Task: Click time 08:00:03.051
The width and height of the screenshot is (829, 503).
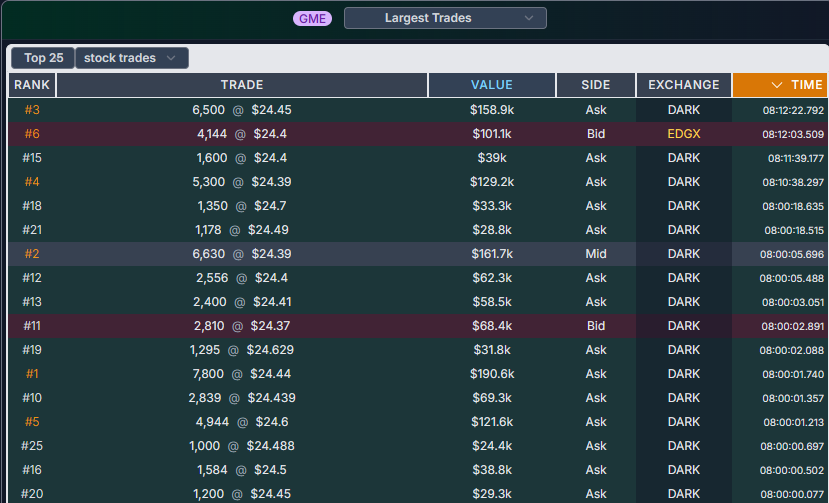Action: click(793, 302)
